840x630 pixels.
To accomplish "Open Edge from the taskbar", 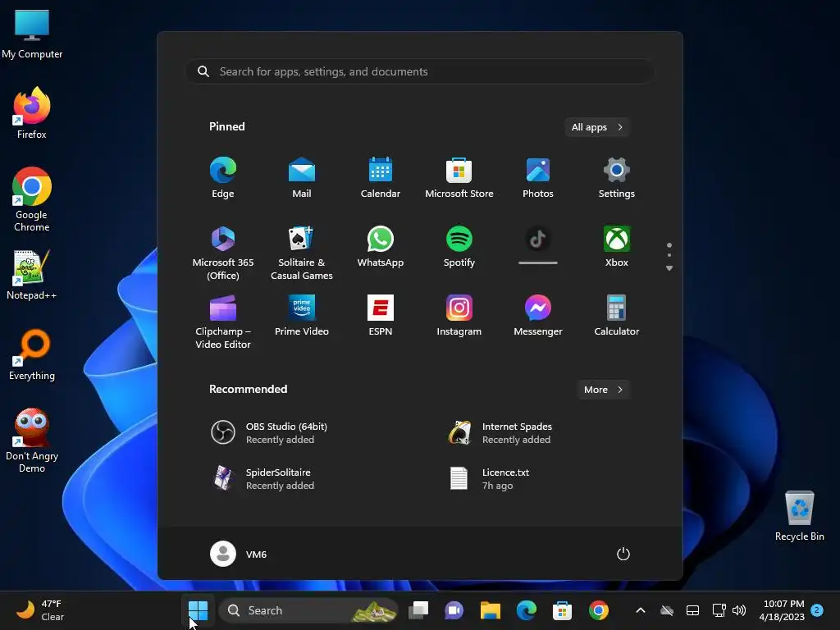I will click(x=526, y=610).
